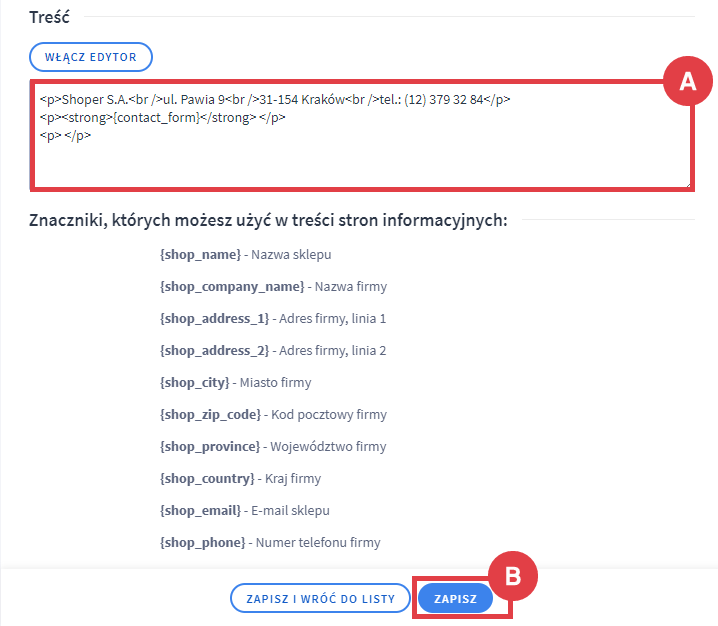718x626 pixels.
Task: Select the {shop_email} tag
Action: click(x=200, y=511)
